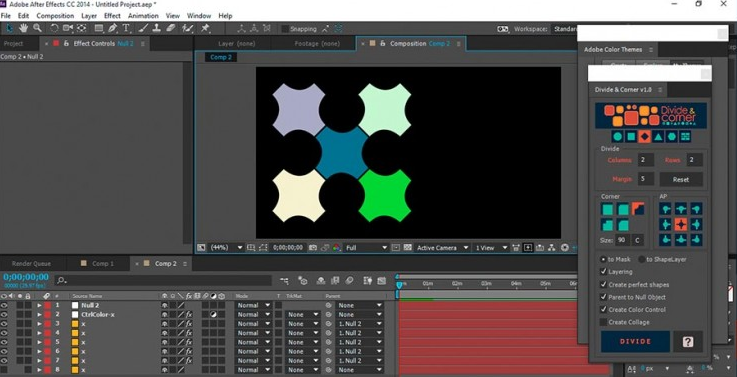
Task: Enable the Create Collage checkbox
Action: coord(604,322)
